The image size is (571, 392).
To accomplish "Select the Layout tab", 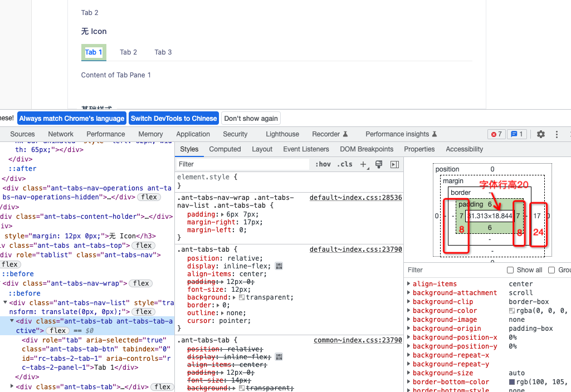I will click(262, 149).
